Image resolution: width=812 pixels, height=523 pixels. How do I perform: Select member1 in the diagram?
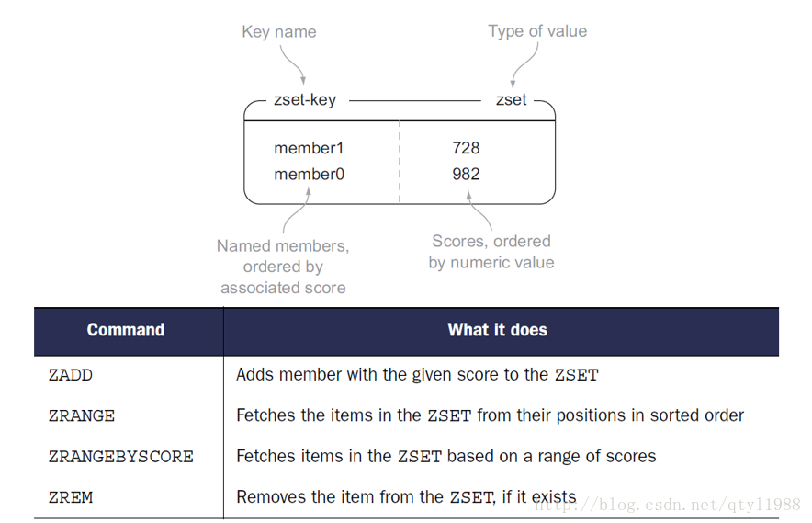pyautogui.click(x=309, y=148)
